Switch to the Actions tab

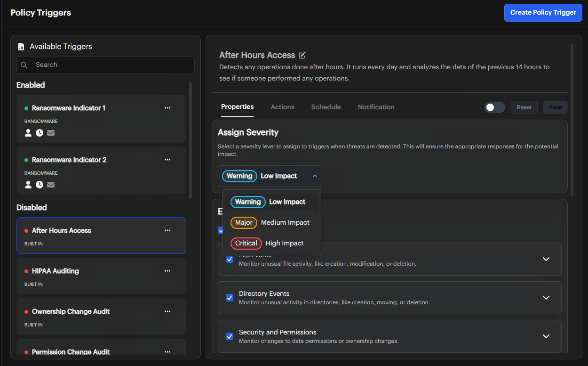click(282, 107)
